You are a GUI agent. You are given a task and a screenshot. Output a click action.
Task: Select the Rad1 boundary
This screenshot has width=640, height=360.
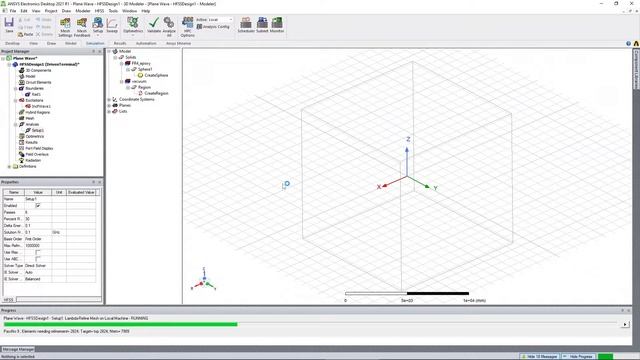33,94
